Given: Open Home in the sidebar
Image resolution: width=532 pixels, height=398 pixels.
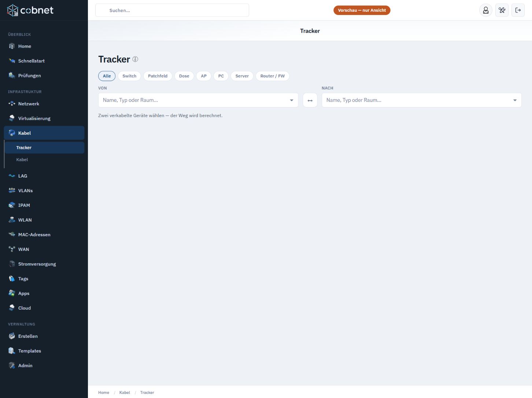Looking at the screenshot, I should [x=44, y=46].
